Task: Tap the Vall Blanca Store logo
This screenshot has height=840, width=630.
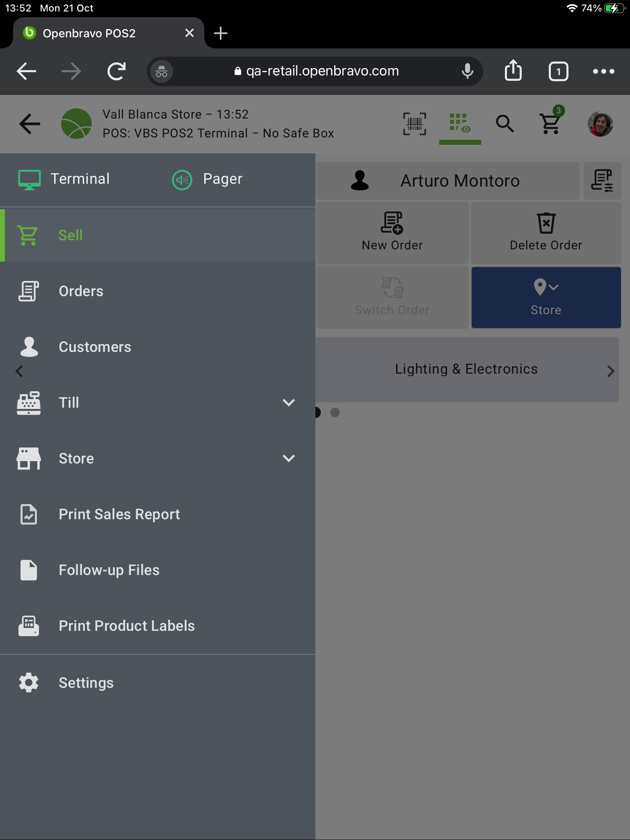Action: click(76, 123)
